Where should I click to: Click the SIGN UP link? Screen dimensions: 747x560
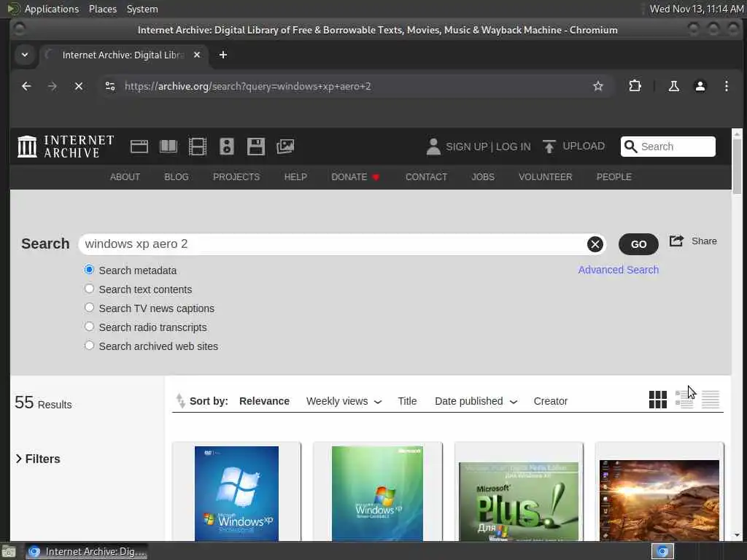point(467,147)
